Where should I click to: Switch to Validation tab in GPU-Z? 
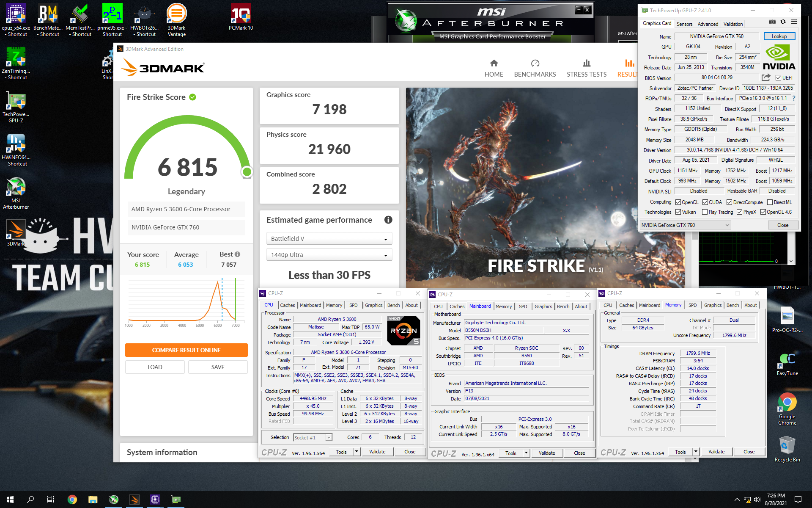[x=733, y=24]
